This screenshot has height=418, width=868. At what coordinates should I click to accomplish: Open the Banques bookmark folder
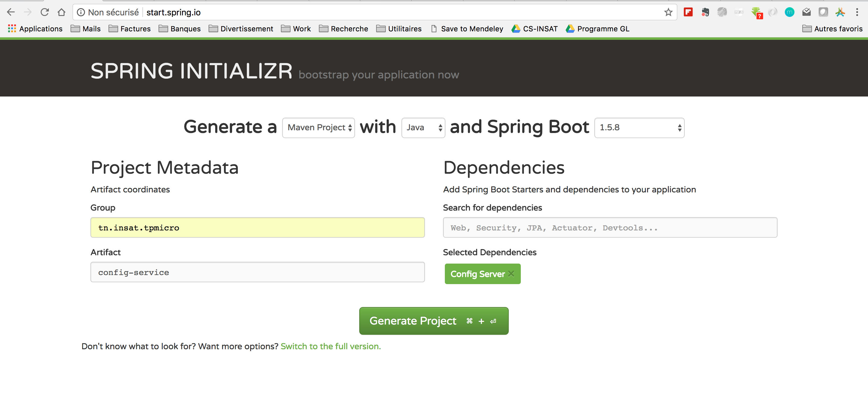pyautogui.click(x=180, y=29)
